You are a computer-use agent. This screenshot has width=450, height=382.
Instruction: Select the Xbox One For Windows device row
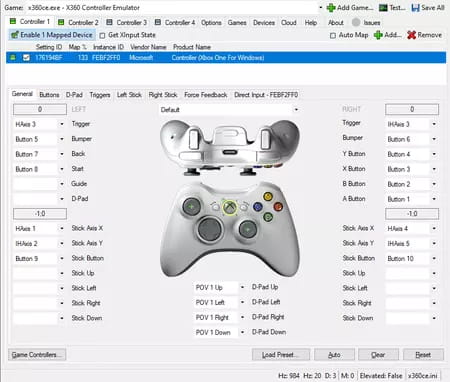(226, 58)
